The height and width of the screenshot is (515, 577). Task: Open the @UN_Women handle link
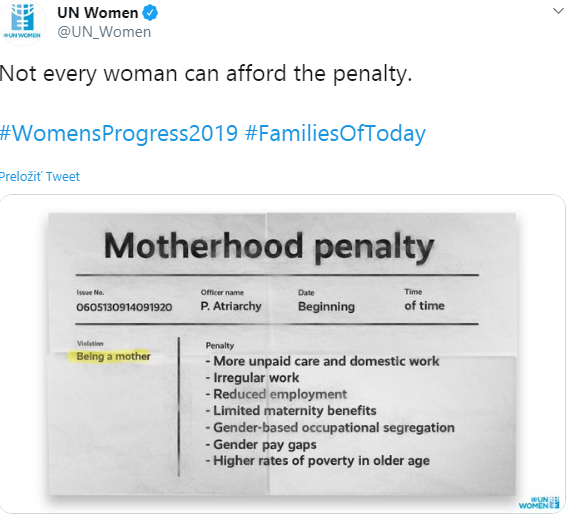[x=104, y=32]
